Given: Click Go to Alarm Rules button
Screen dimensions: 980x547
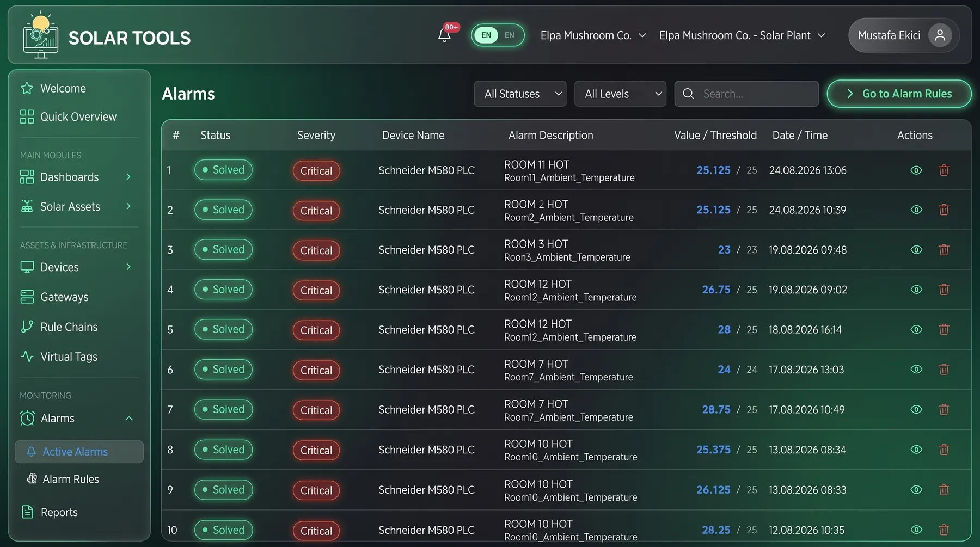Looking at the screenshot, I should (x=899, y=94).
